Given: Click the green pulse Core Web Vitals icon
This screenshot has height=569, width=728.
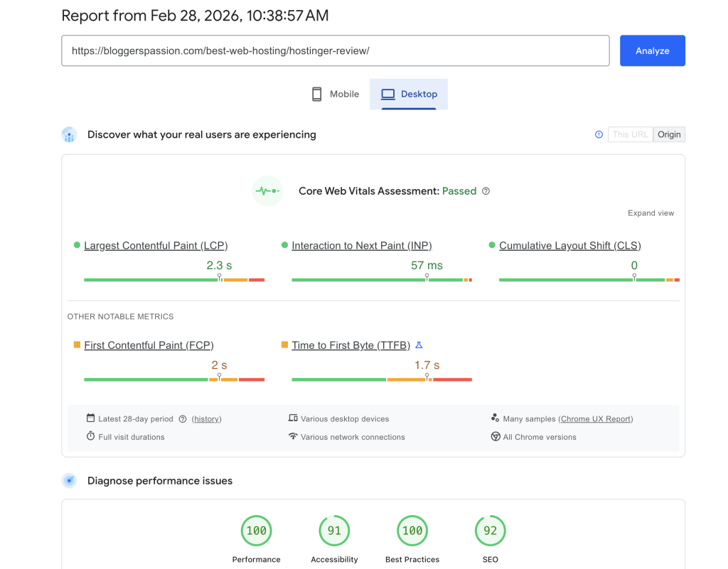Looking at the screenshot, I should pos(267,190).
